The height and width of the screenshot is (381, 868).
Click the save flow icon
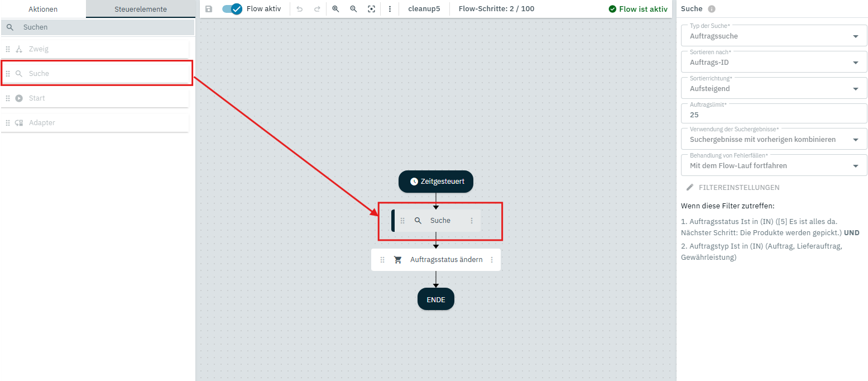pos(209,9)
